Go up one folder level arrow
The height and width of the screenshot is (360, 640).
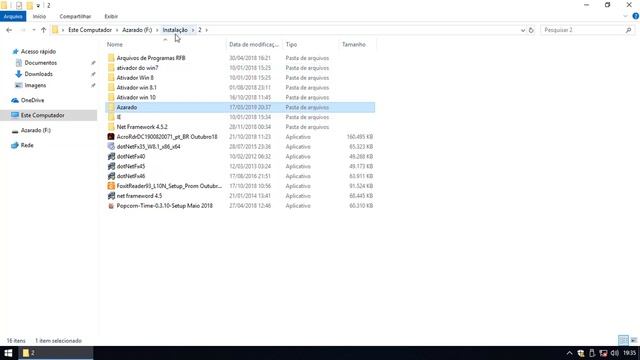pyautogui.click(x=43, y=30)
